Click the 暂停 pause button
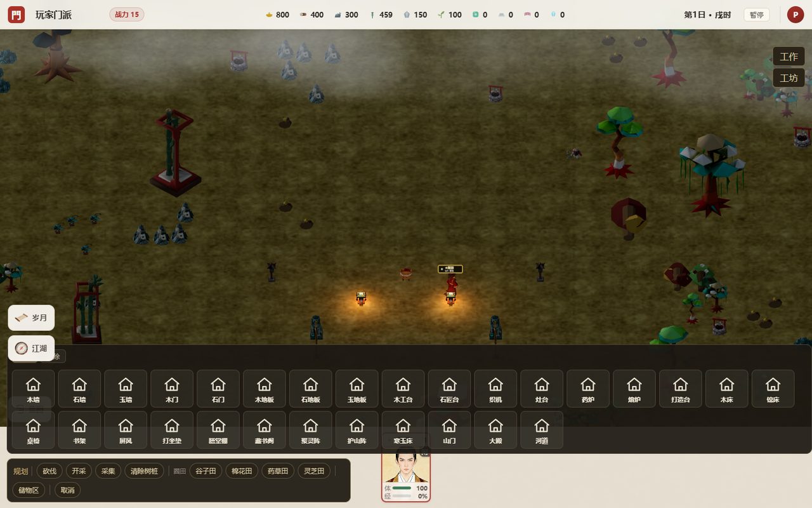Screen dimensions: 812x508 [756, 15]
